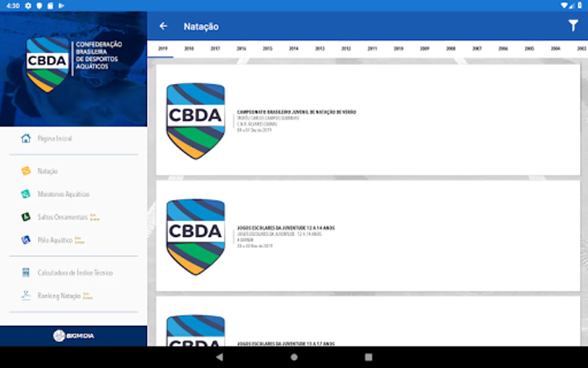Switch to the 2008 year tab
The width and height of the screenshot is (588, 368).
tap(451, 48)
